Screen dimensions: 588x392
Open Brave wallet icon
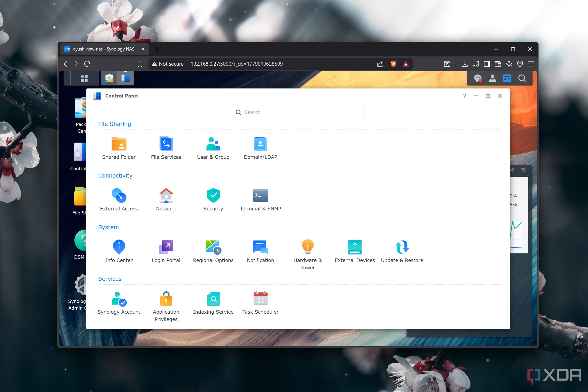click(x=498, y=64)
